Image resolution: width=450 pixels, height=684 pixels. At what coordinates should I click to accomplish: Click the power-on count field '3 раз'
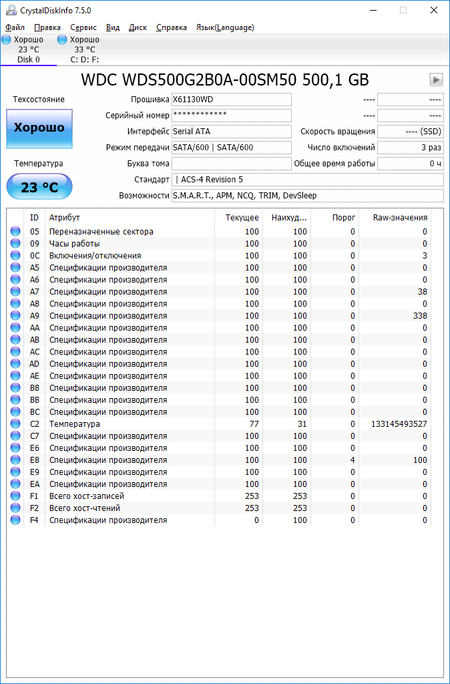pos(410,147)
